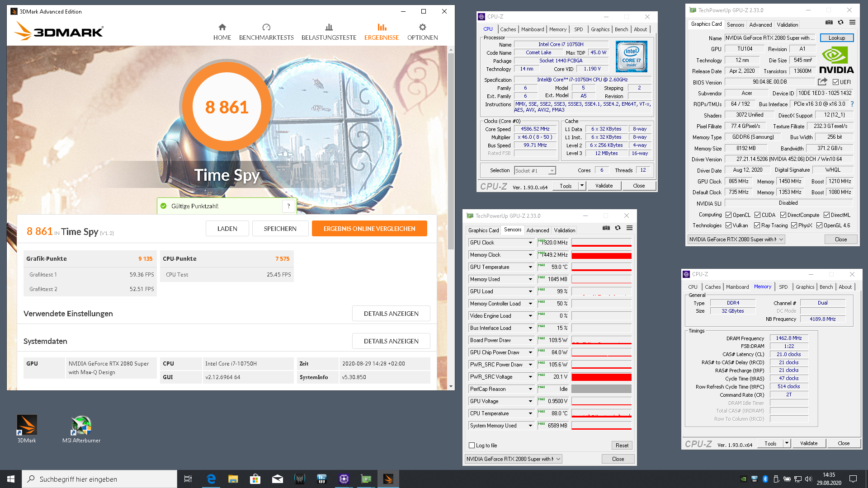Open the MSI Afterburner desktop shortcut
868x488 pixels.
tap(81, 429)
